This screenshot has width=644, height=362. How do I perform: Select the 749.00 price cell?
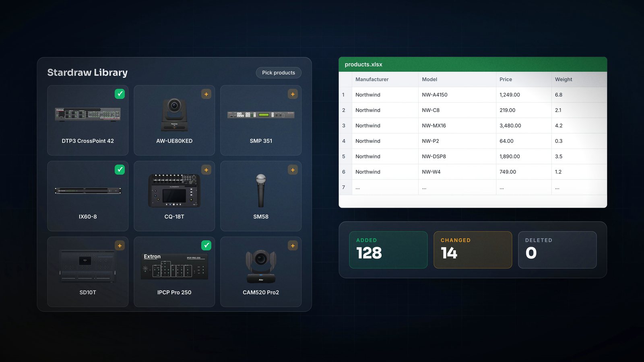tap(524, 172)
